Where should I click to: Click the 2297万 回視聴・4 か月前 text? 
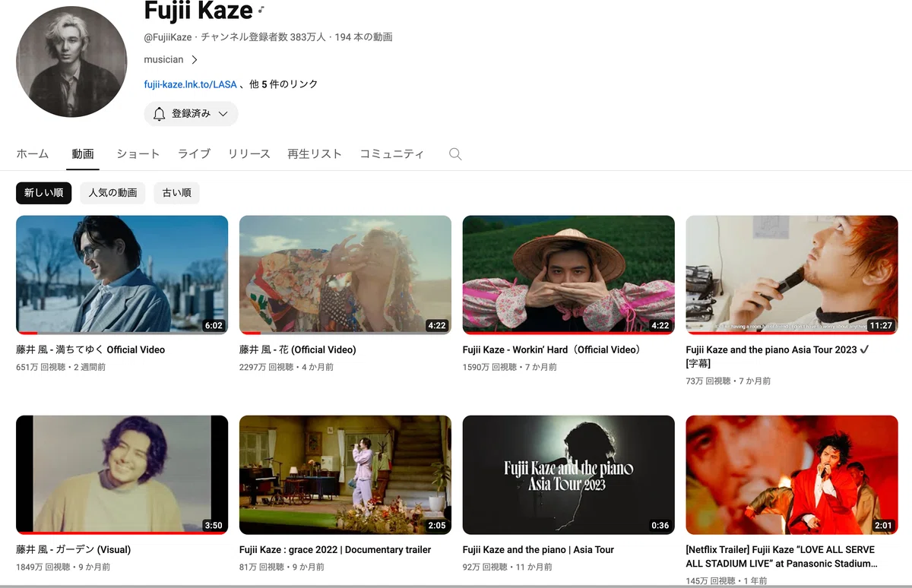tap(287, 367)
